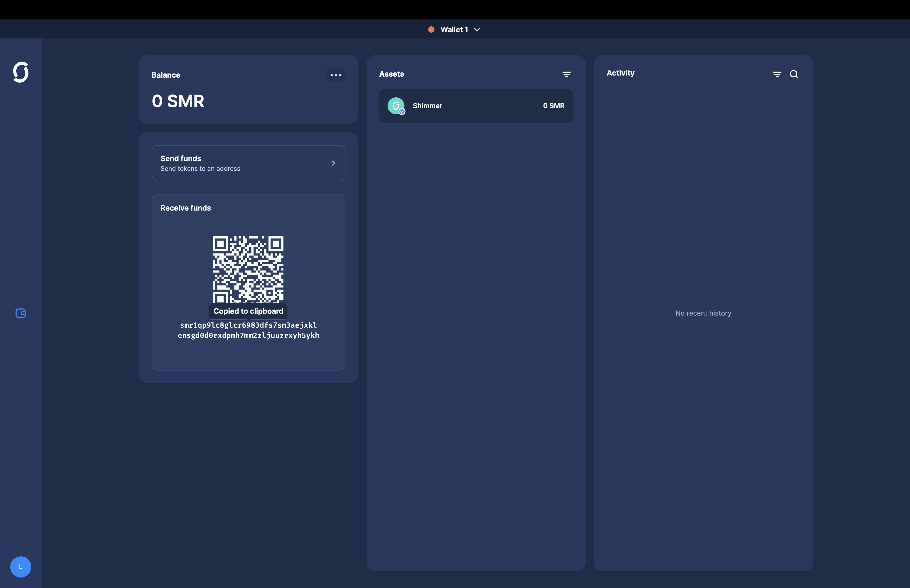Click the Shimmer token icon with the verified badge

pos(396,106)
